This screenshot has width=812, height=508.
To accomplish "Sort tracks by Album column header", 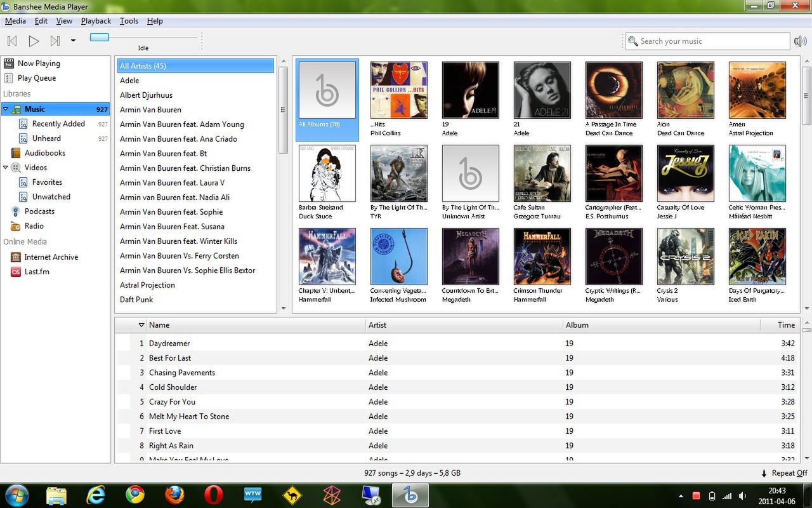I will [662, 325].
